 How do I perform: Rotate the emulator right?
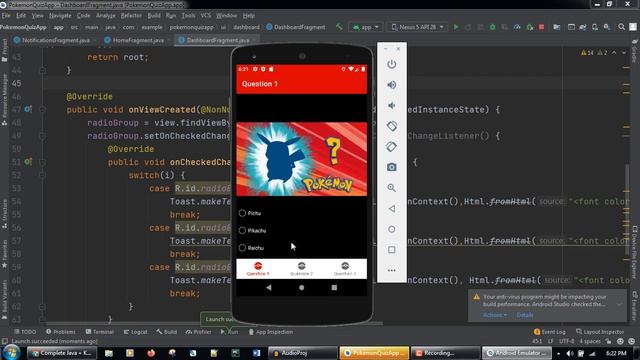[391, 147]
